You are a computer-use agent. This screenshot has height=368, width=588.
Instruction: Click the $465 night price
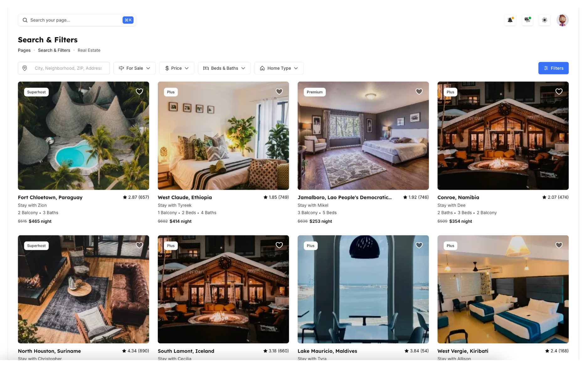click(40, 221)
